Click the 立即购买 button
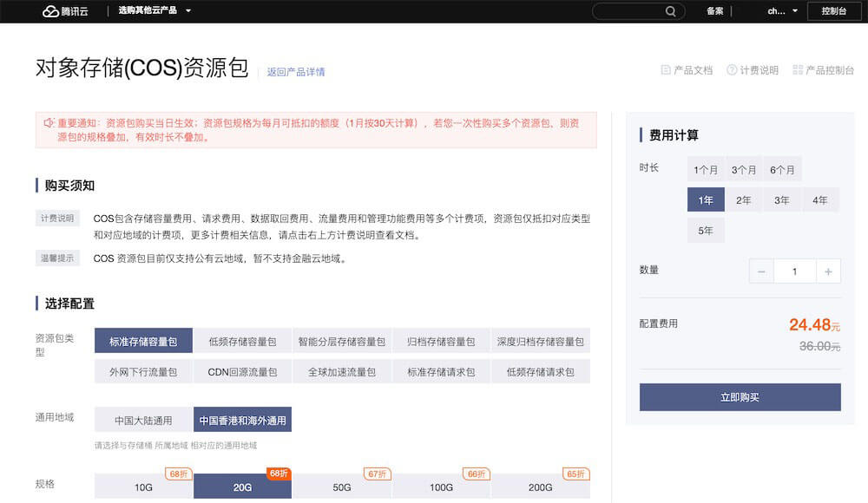868x503 pixels. tap(740, 396)
